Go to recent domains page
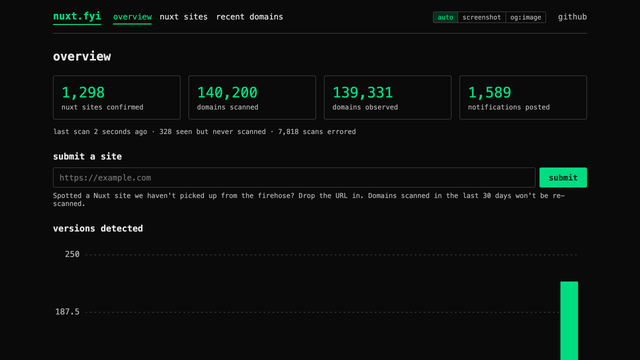Screen dimensions: 640x360 coord(249,17)
